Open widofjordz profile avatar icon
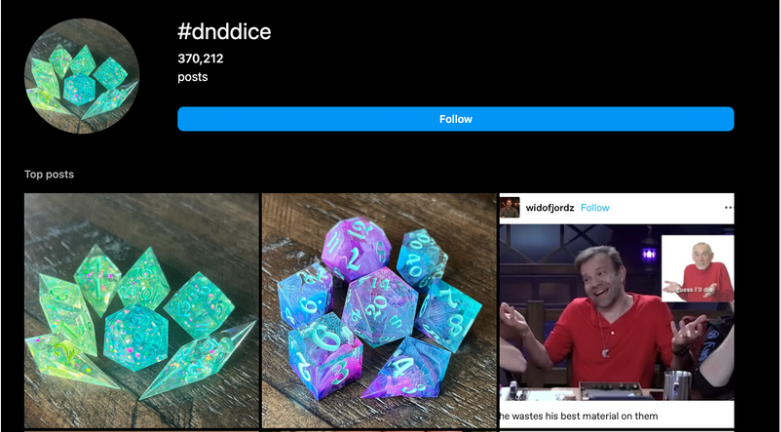The width and height of the screenshot is (781, 432). click(510, 207)
